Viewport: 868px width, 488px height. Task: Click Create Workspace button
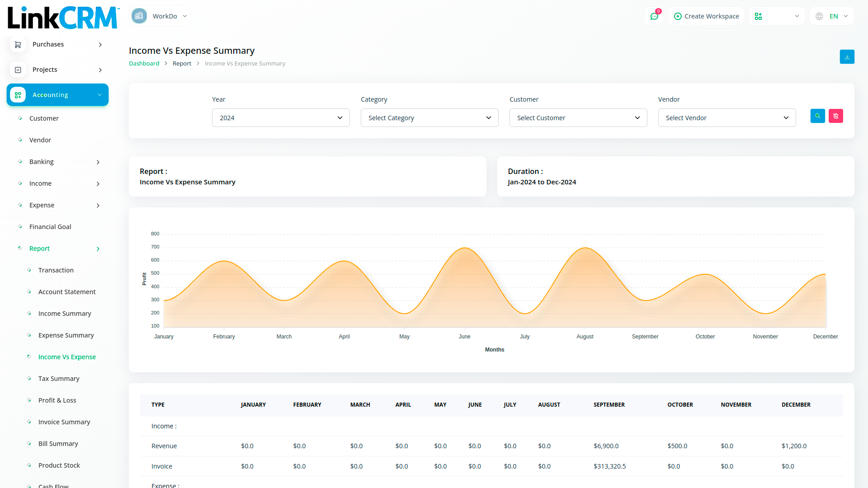[706, 16]
